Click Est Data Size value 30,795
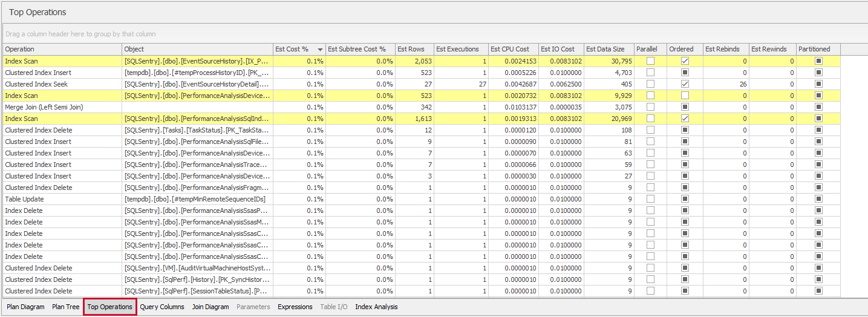Image resolution: width=868 pixels, height=317 pixels. point(621,61)
